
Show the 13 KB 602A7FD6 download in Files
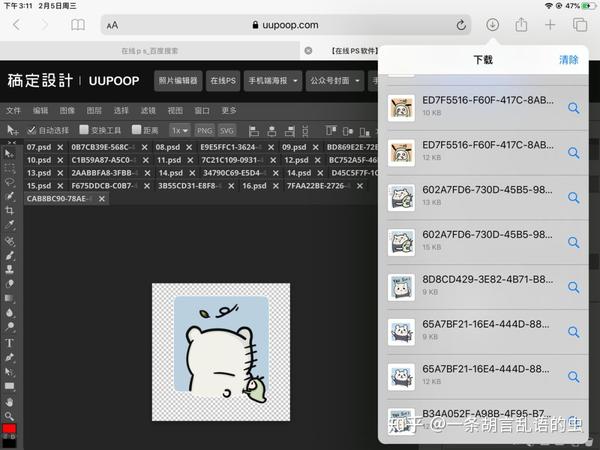click(573, 197)
